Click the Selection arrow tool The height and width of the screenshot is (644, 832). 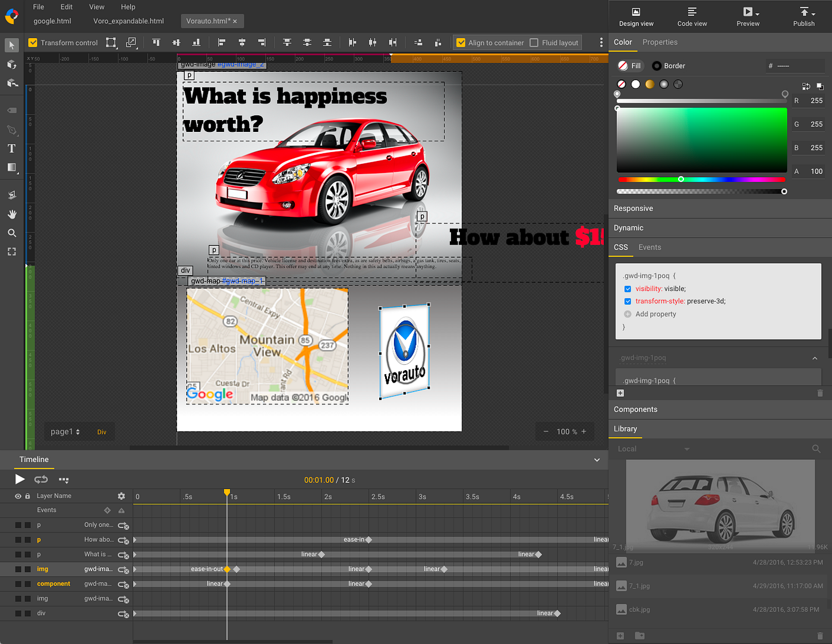[11, 45]
